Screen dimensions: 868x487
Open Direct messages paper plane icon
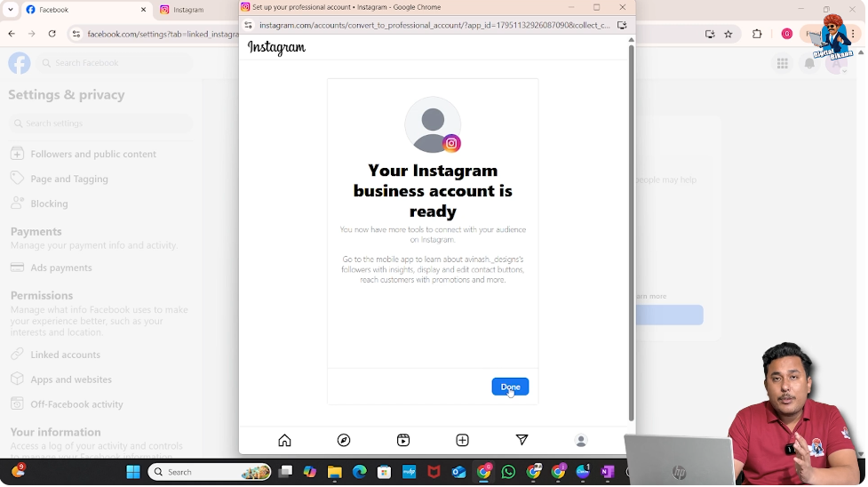[522, 441]
